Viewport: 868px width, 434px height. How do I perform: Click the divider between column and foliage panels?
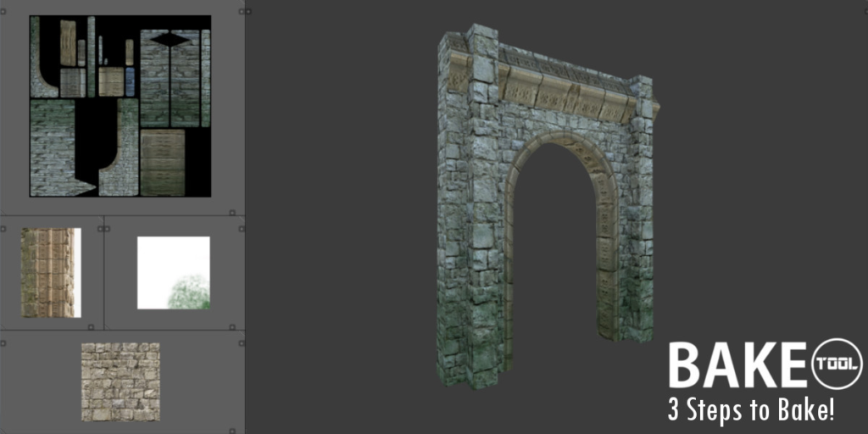(104, 272)
